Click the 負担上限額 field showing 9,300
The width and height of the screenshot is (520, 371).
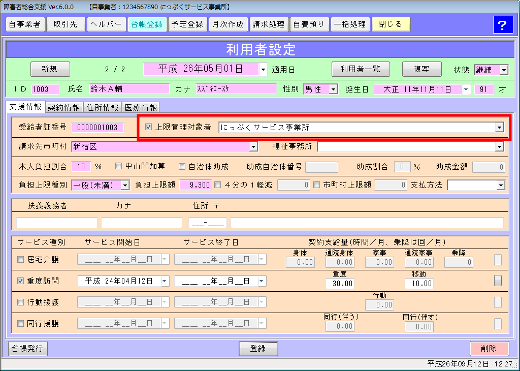195,185
